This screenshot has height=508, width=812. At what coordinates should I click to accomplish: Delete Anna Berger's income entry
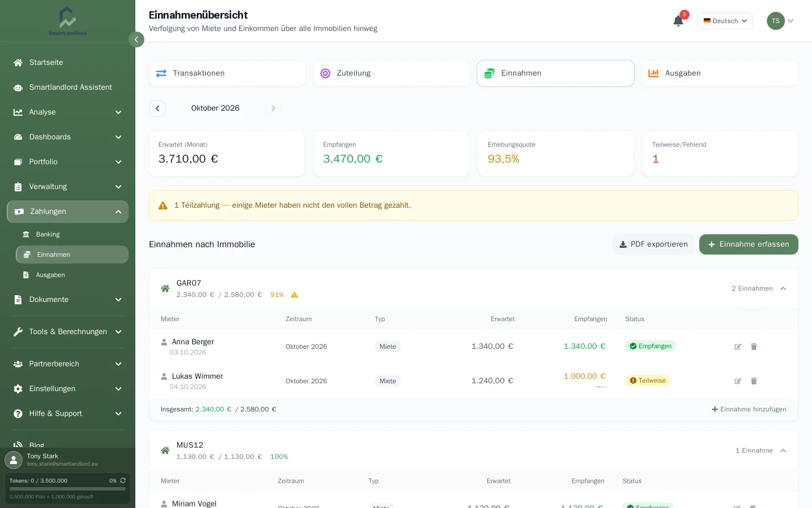coord(754,347)
